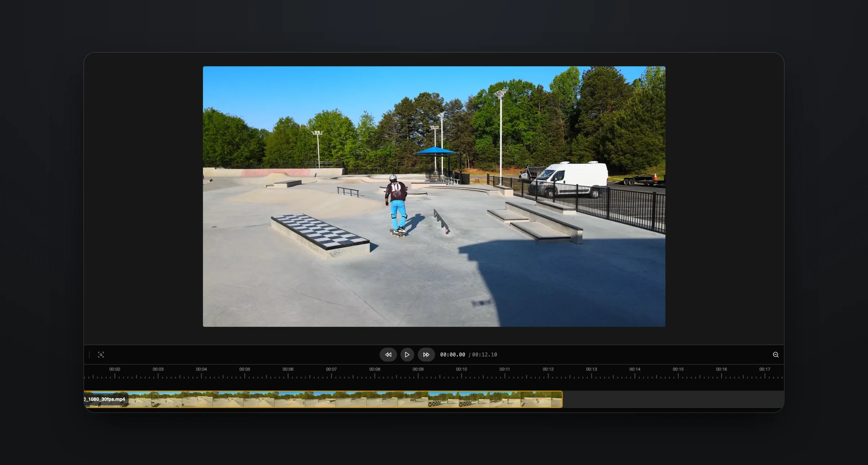
Task: Click the video preview frame
Action: (x=434, y=196)
